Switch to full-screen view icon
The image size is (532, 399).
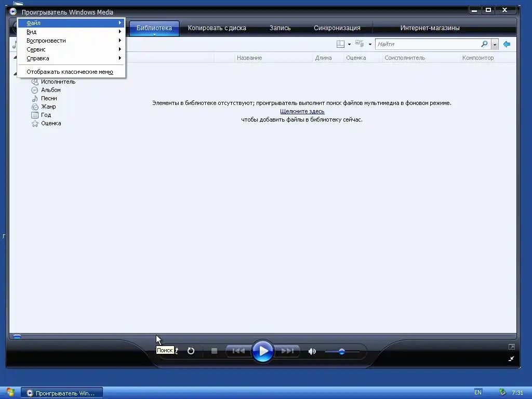pos(512,347)
